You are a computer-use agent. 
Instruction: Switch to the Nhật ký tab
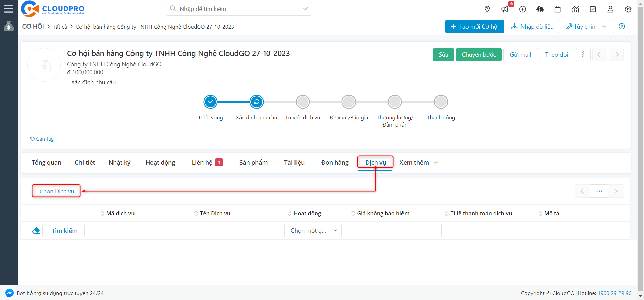pos(119,163)
